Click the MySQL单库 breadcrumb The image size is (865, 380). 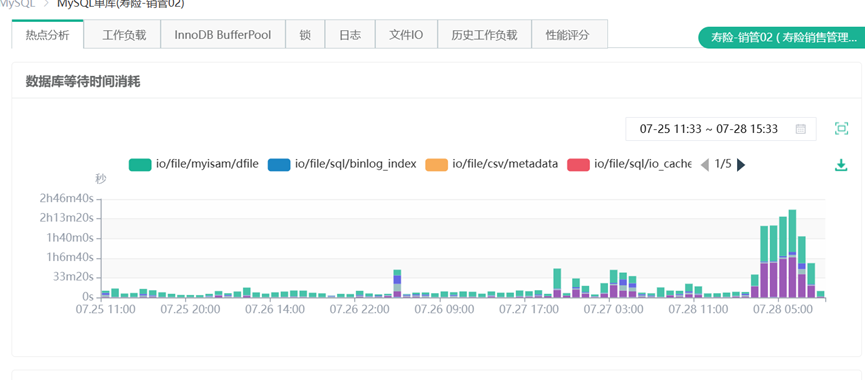click(121, 4)
